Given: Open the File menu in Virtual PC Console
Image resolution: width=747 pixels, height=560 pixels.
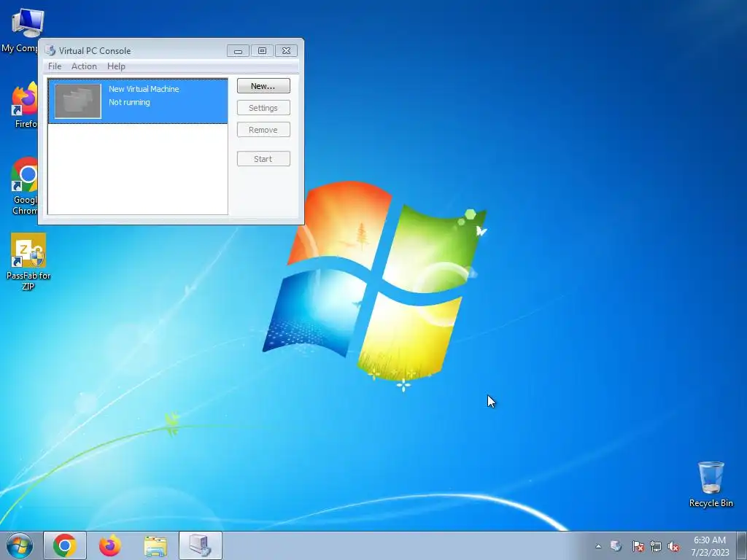Looking at the screenshot, I should 55,66.
